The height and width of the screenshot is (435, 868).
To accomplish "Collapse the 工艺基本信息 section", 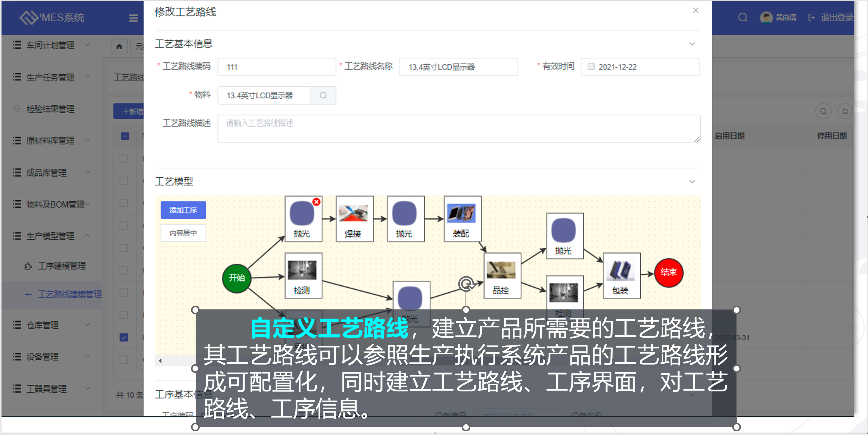I will point(692,44).
